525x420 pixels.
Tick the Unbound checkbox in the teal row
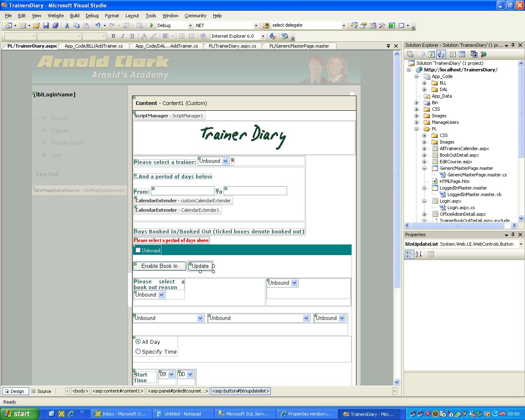pos(138,250)
